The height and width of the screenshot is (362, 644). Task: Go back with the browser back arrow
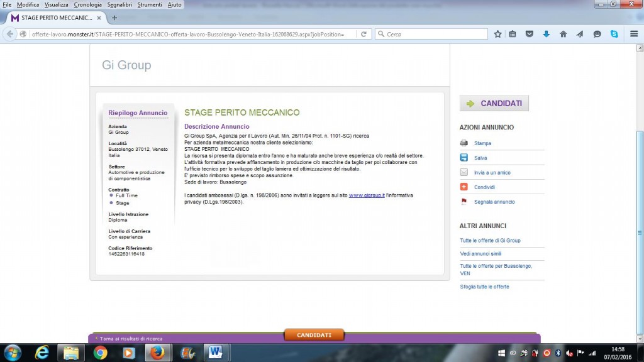(x=10, y=34)
